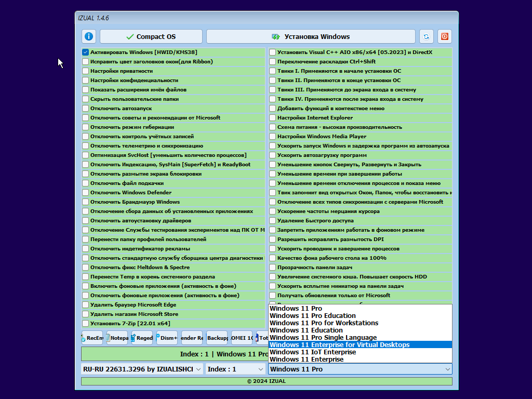Image resolution: width=532 pixels, height=399 pixels.
Task: Choose Windows 11 IoT Enterprise
Action: click(x=361, y=352)
